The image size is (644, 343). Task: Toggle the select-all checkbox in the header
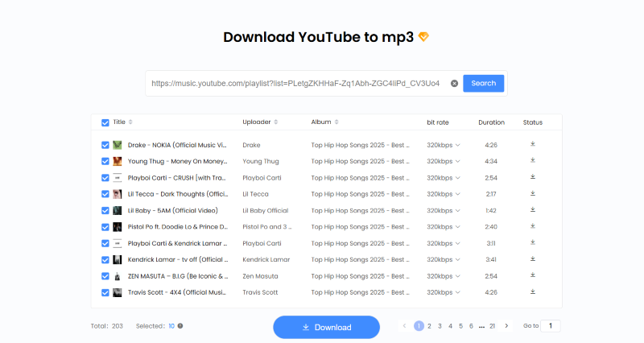105,122
